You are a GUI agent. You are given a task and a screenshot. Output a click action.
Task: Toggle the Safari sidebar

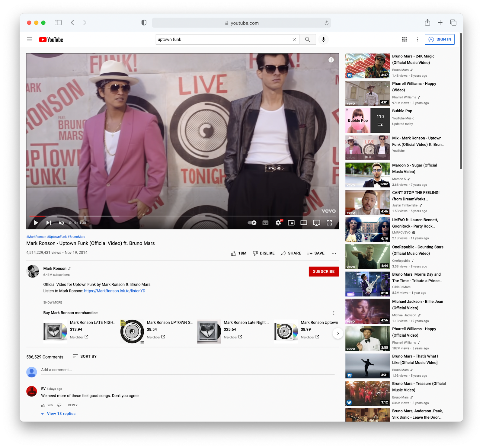point(58,23)
